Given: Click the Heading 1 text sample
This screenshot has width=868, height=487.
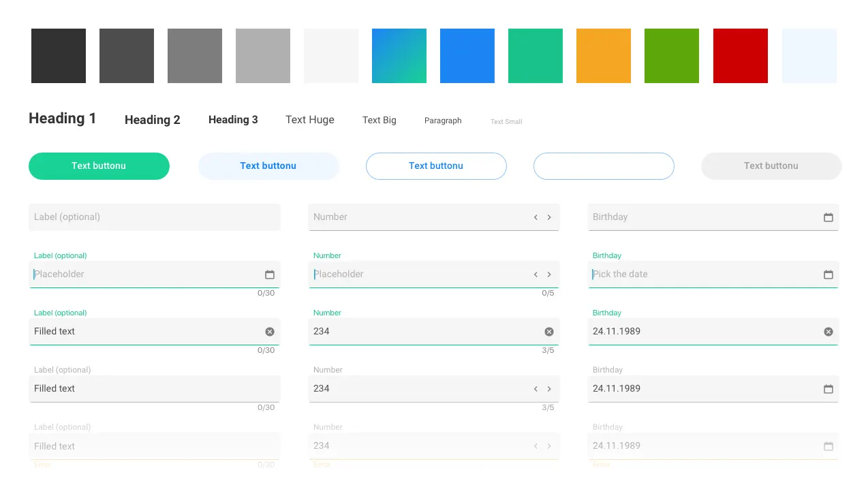Looking at the screenshot, I should point(63,119).
